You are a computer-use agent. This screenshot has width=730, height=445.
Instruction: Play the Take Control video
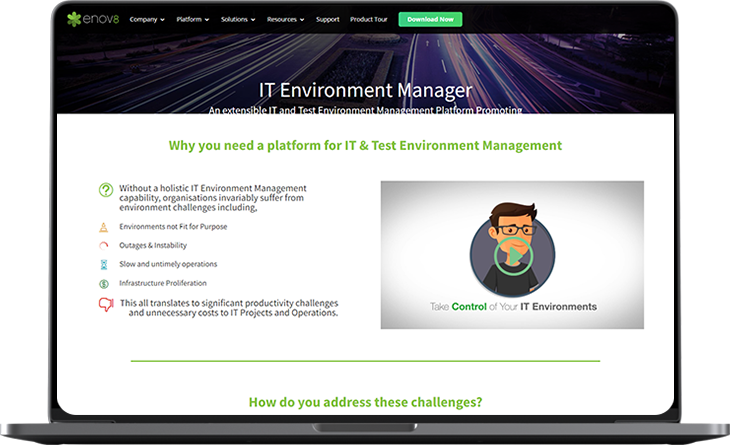(x=513, y=256)
